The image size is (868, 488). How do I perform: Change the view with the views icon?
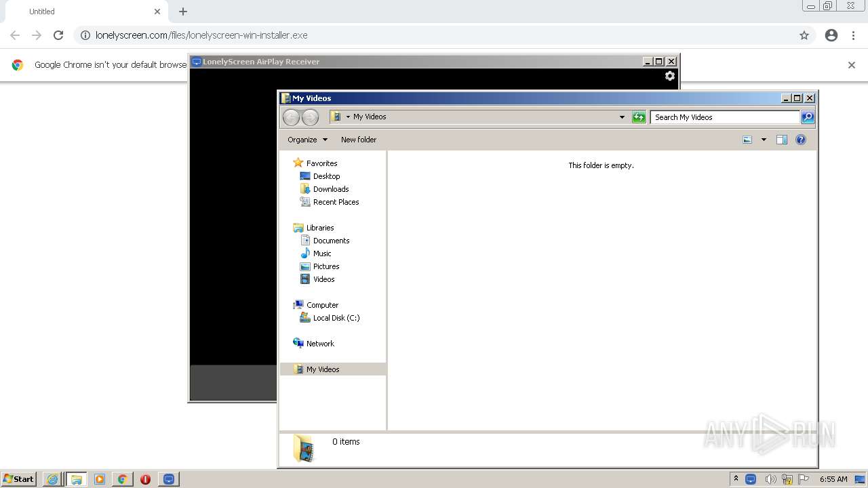pos(747,140)
